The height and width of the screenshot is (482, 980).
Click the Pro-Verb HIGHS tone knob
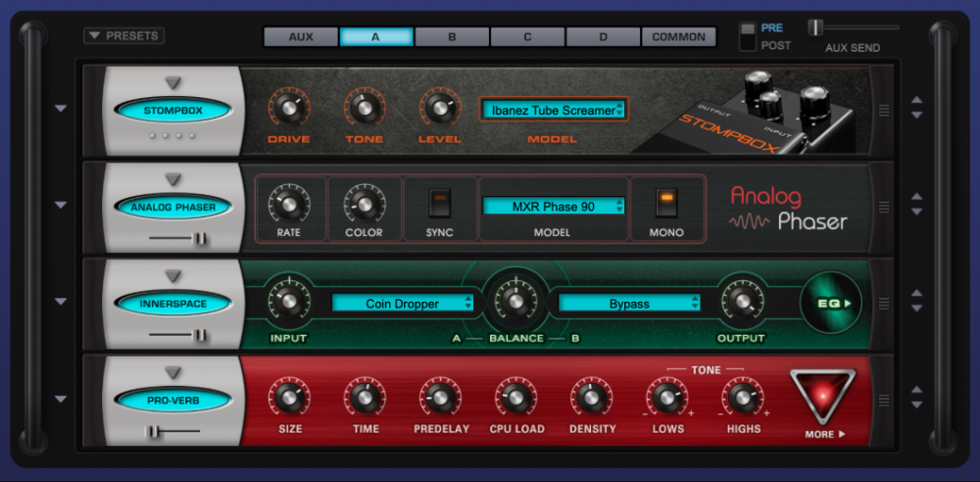coord(742,397)
